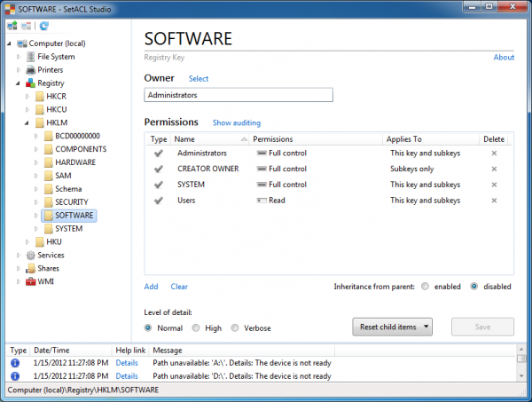The height and width of the screenshot is (402, 532).
Task: Select the BCD00000000 key
Action: 77,136
